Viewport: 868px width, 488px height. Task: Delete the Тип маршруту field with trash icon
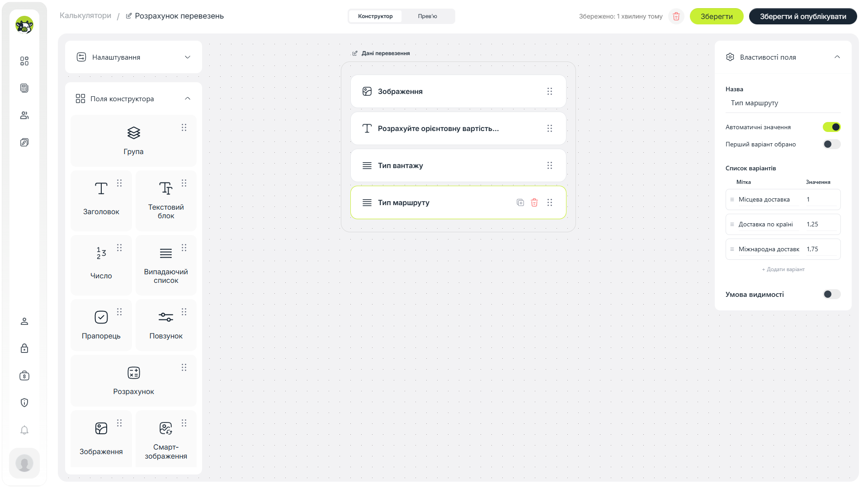tap(534, 202)
